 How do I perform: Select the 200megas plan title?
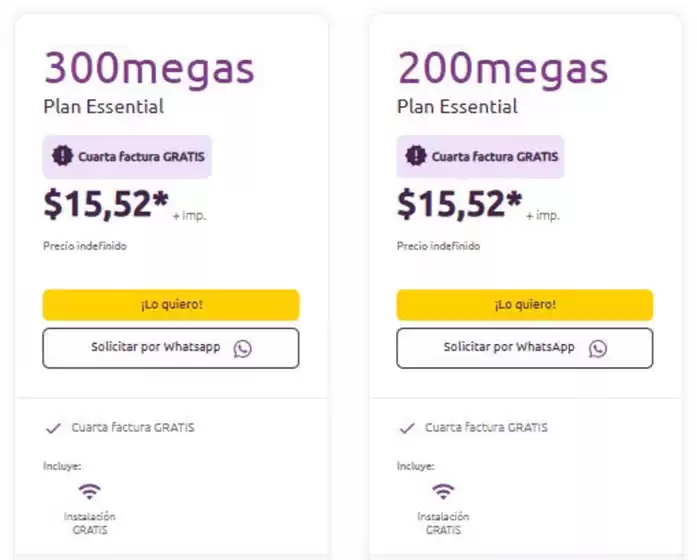click(x=503, y=68)
